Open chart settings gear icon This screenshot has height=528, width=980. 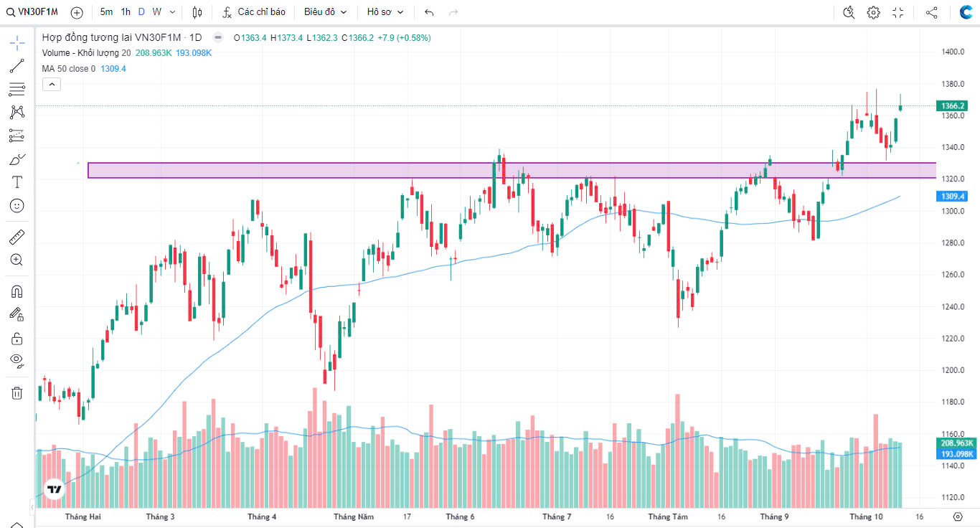coord(873,12)
